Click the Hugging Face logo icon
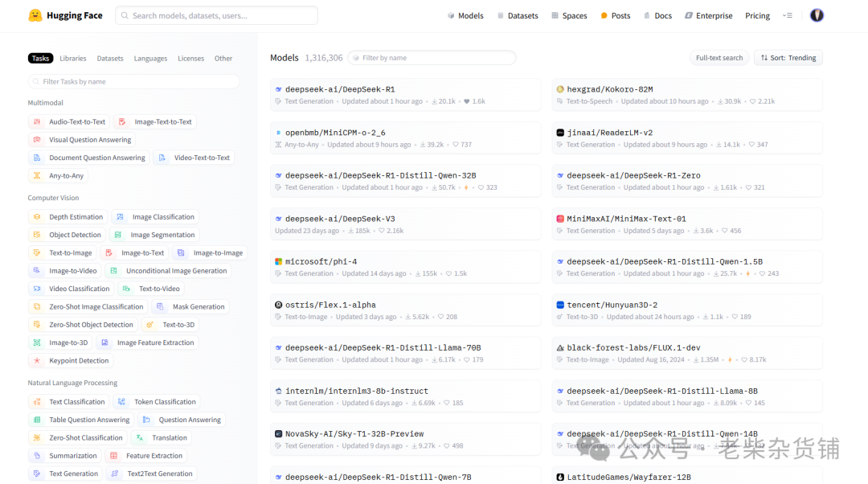 [35, 15]
